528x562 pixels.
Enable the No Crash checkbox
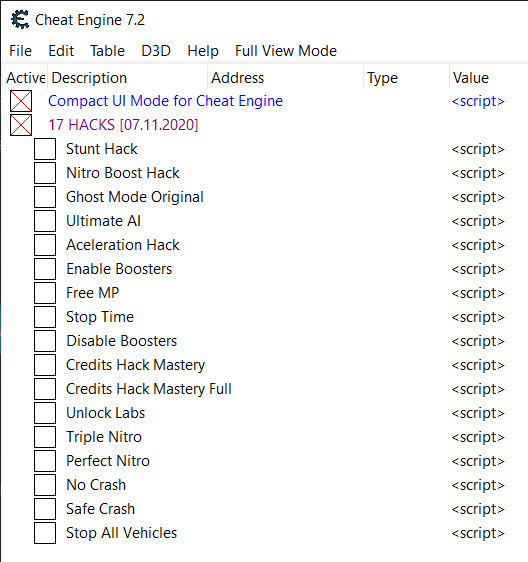tap(45, 485)
